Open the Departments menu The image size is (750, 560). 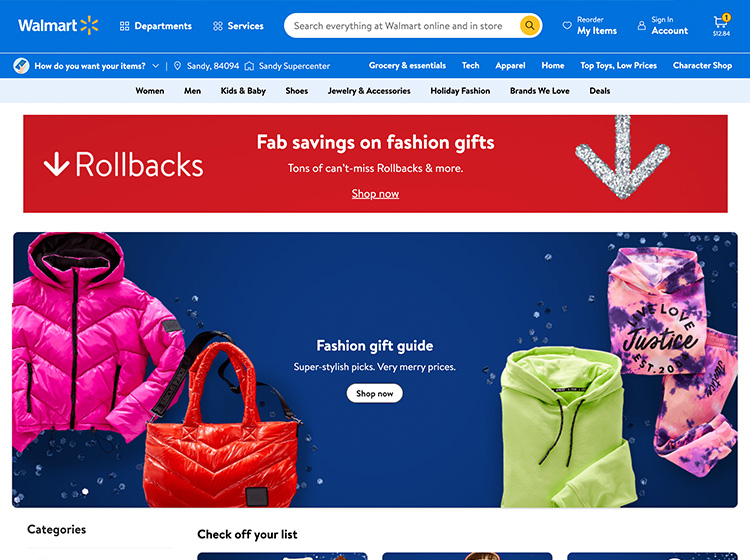[x=155, y=26]
